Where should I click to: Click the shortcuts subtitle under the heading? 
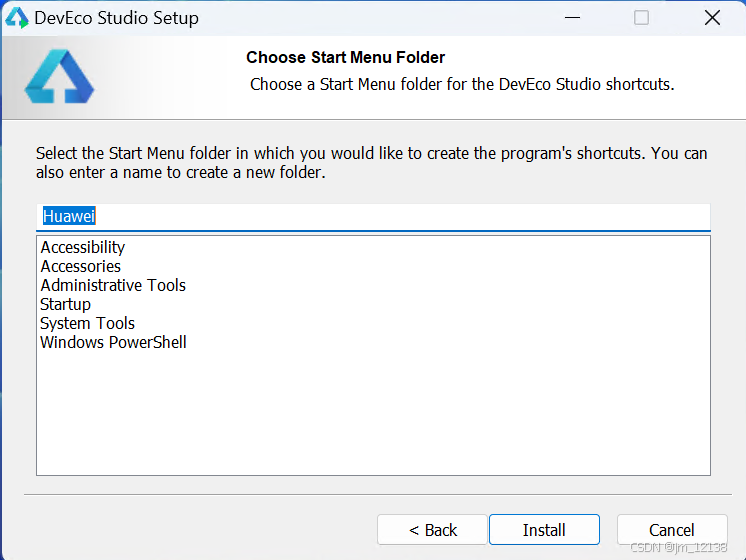click(462, 84)
